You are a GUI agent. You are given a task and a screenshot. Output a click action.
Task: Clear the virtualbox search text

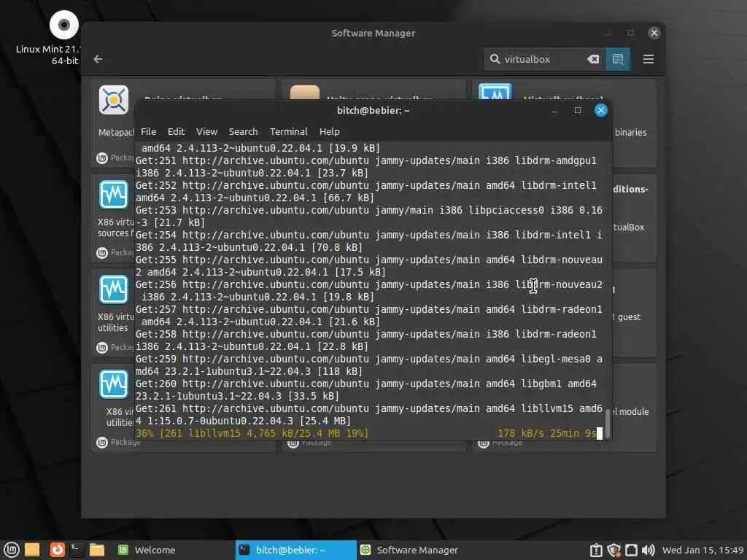coord(592,59)
